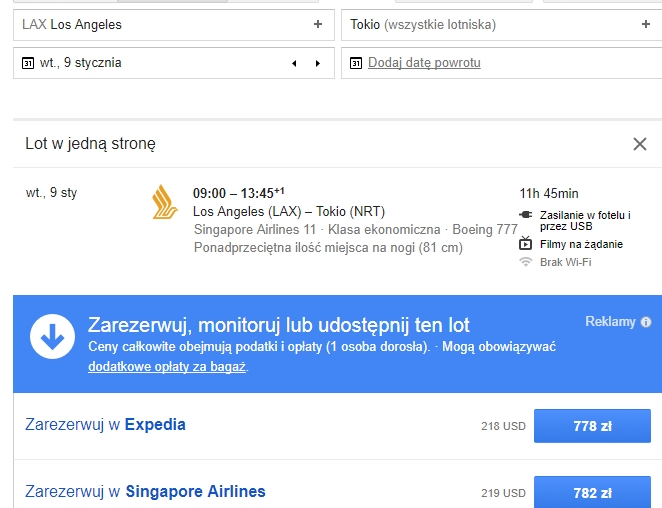Click the down arrow circle icon
The width and height of the screenshot is (662, 508).
click(x=52, y=336)
